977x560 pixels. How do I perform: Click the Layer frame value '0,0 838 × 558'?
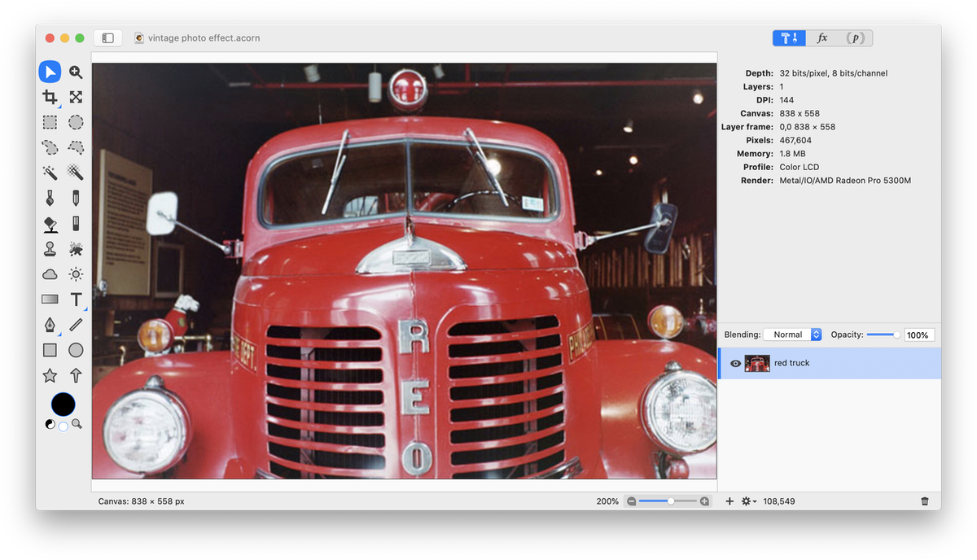(x=807, y=127)
